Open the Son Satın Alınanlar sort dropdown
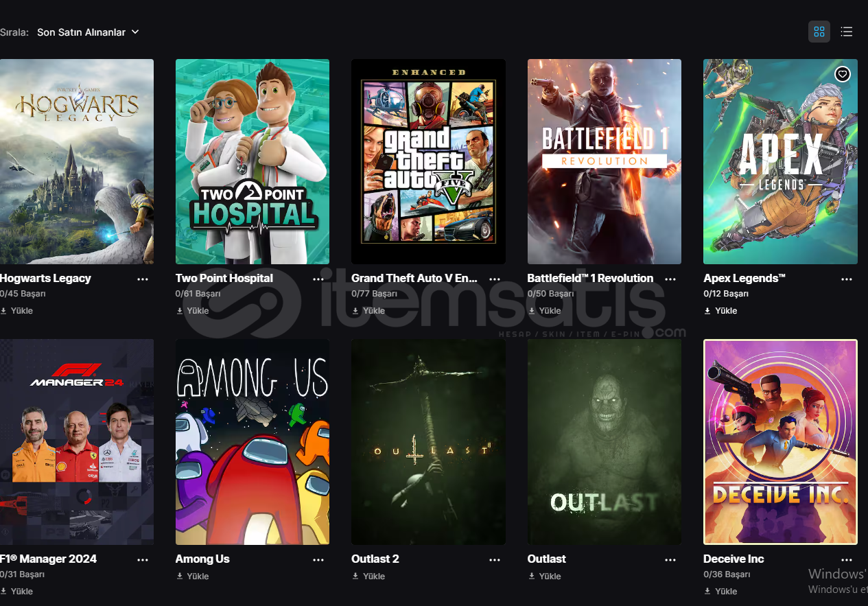The height and width of the screenshot is (606, 868). (88, 32)
